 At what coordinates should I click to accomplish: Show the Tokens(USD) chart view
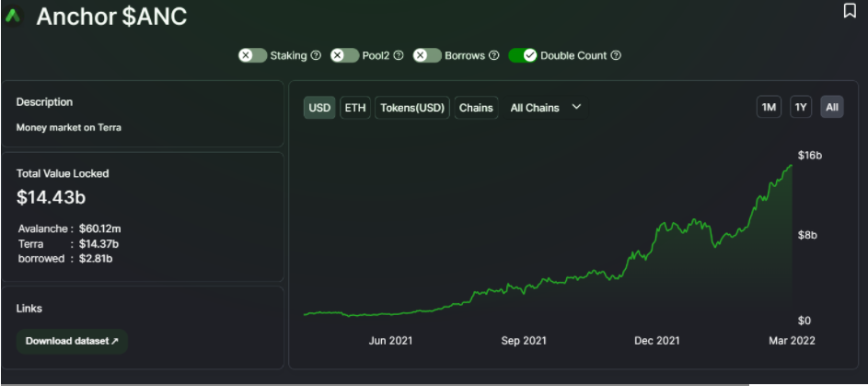(x=412, y=108)
